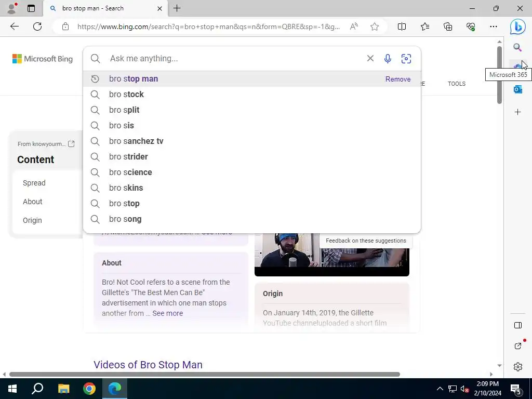Close the 'bro stop man - Search' tab

(159, 8)
